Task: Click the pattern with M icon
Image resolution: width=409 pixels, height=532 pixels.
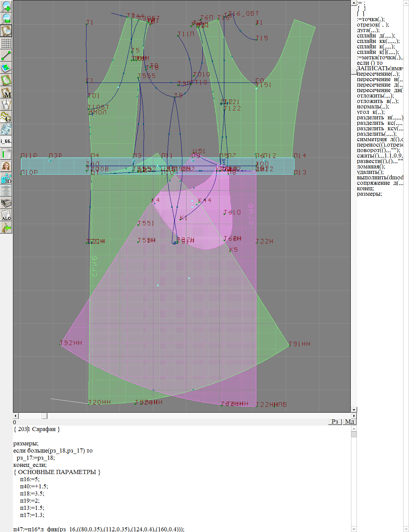Action: tap(6, 92)
